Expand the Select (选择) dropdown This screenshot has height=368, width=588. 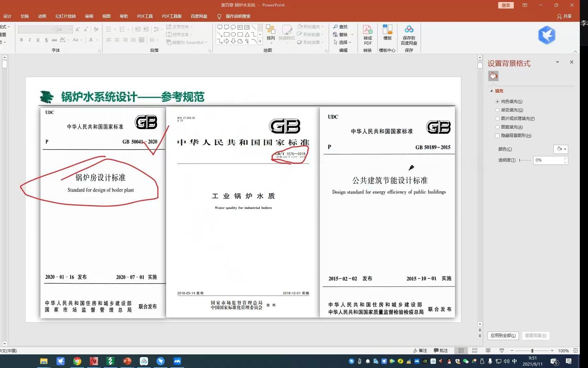point(343,42)
